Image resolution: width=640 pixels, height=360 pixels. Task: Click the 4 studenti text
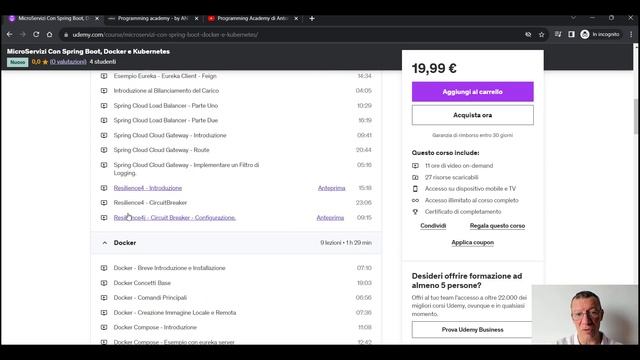pyautogui.click(x=103, y=62)
